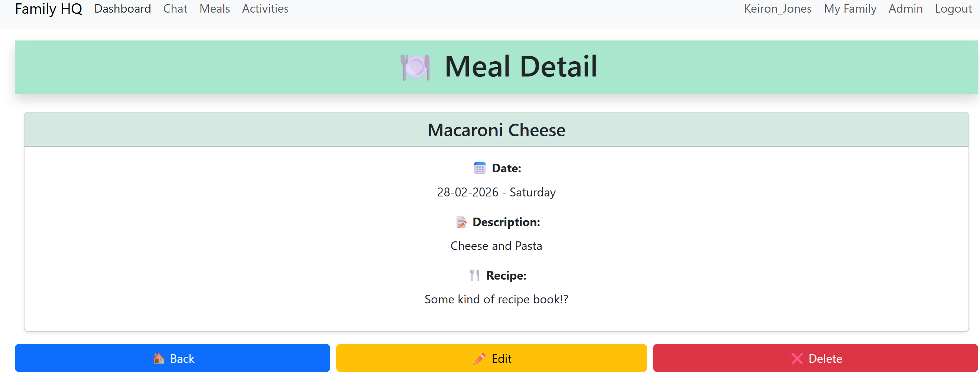
Task: Click the X icon on the Delete button
Action: point(798,358)
